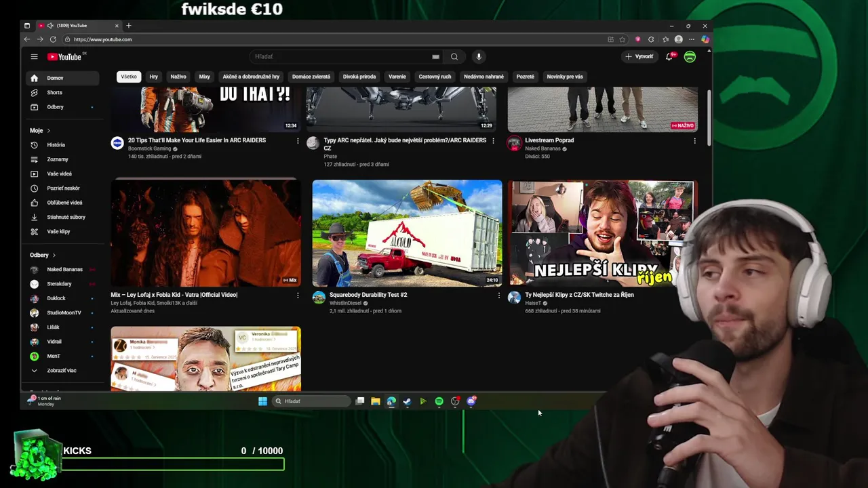Select the Domáce zvieratá chip
The width and height of the screenshot is (868, 488).
point(311,77)
